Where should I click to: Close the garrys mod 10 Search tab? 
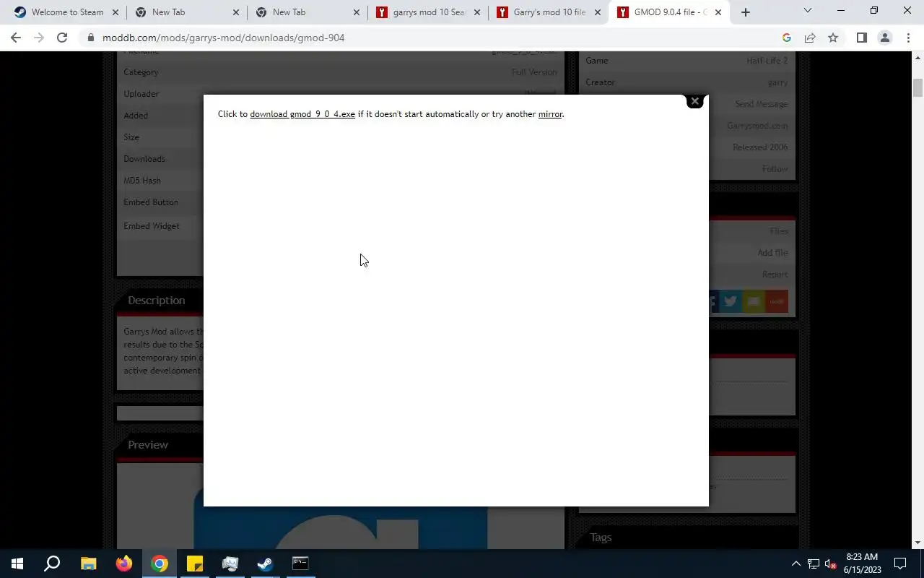477,12
